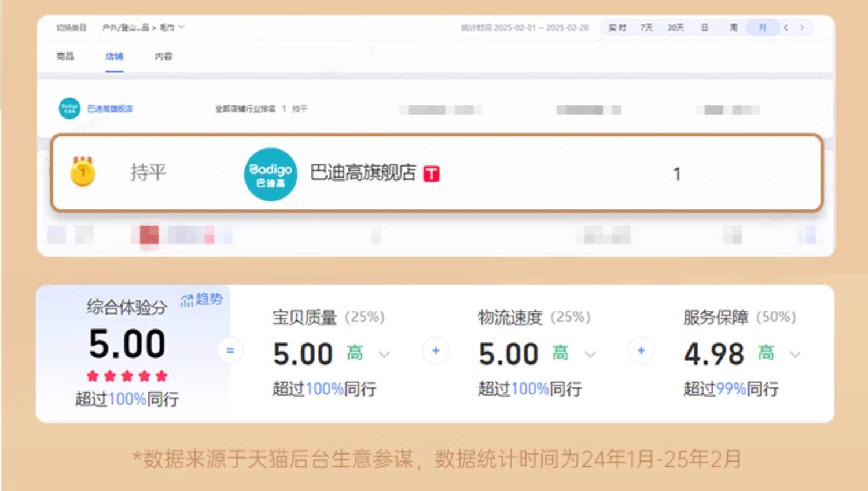Image resolution: width=868 pixels, height=491 pixels.
Task: Switch to the 30天 time range
Action: 675,27
